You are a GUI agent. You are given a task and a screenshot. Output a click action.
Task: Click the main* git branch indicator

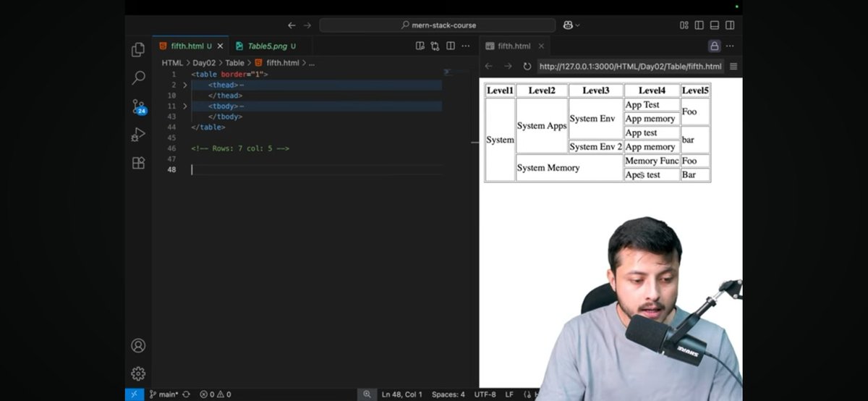[x=163, y=394]
